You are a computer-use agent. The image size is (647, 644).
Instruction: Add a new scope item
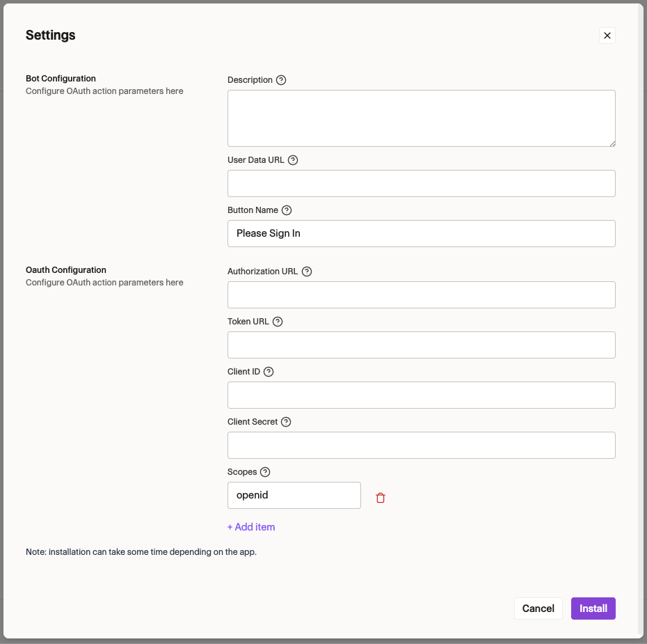click(x=251, y=527)
